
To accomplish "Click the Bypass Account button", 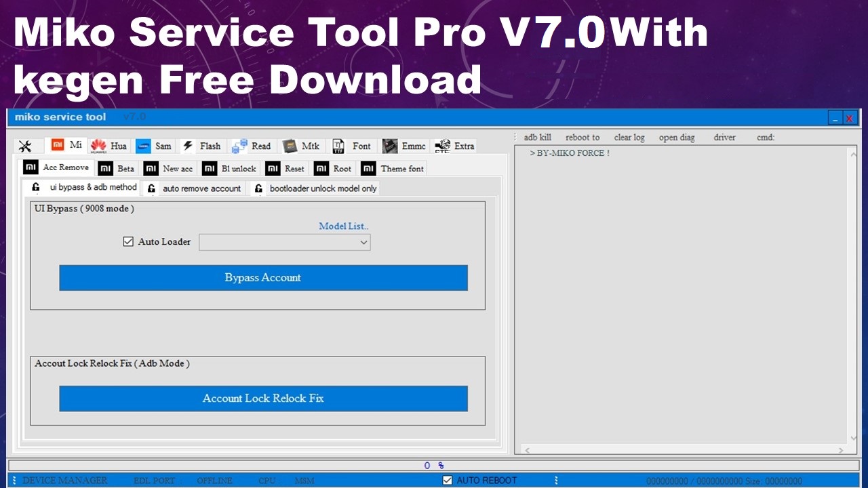I will 263,278.
